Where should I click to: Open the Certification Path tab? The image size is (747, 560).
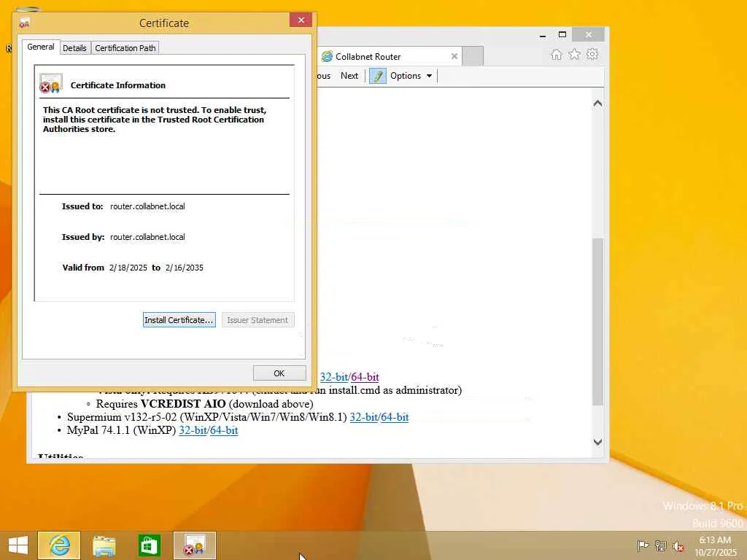click(125, 48)
